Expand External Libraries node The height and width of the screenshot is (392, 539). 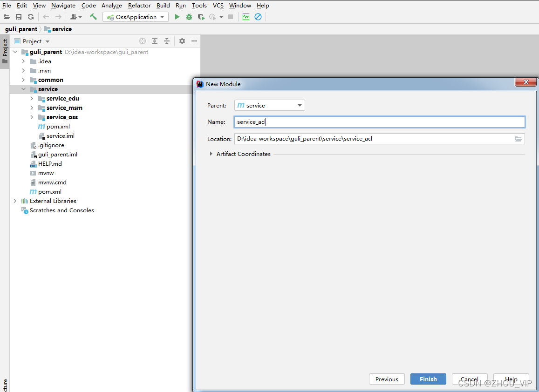coord(15,201)
